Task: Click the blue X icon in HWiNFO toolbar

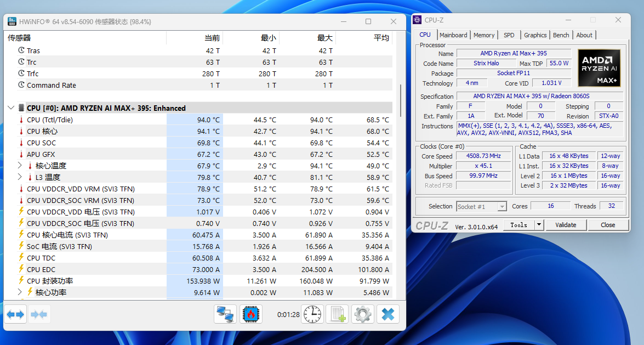Action: [387, 315]
